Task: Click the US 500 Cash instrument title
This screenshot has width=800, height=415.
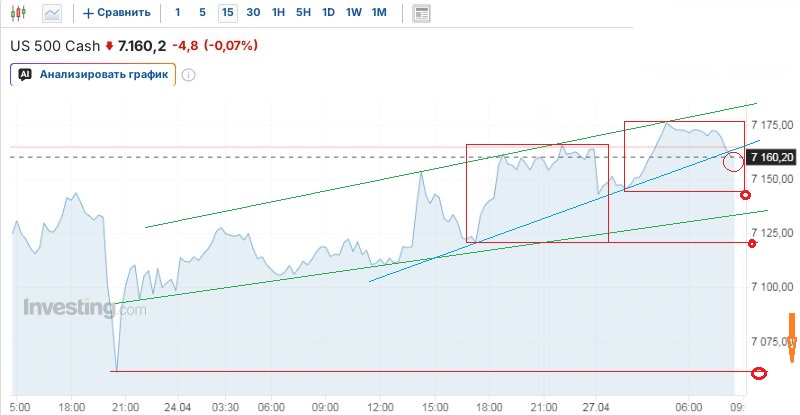Action: tap(55, 46)
